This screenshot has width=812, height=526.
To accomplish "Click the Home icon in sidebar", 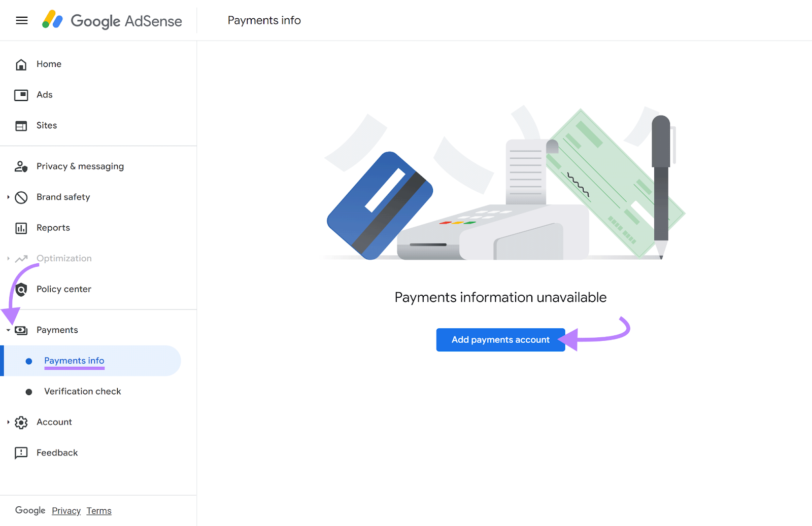I will click(21, 64).
